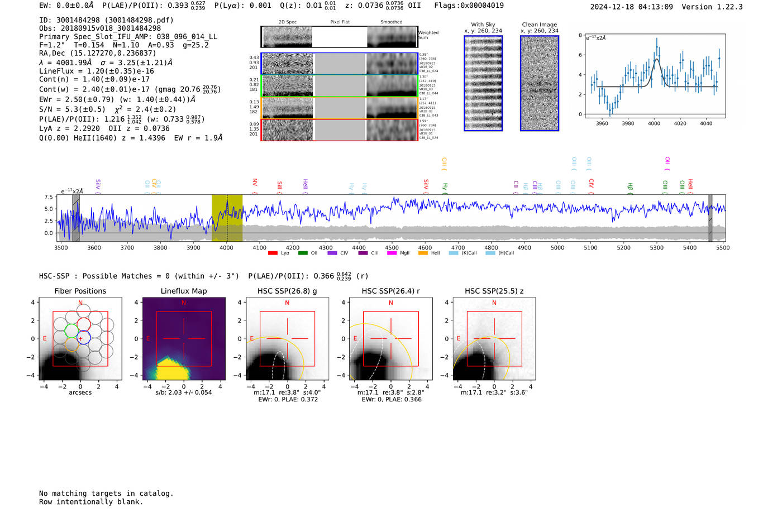This screenshot has height=532, width=782.
Task: Click the blue fiber circle in Fiber Positions
Action: 83,337
